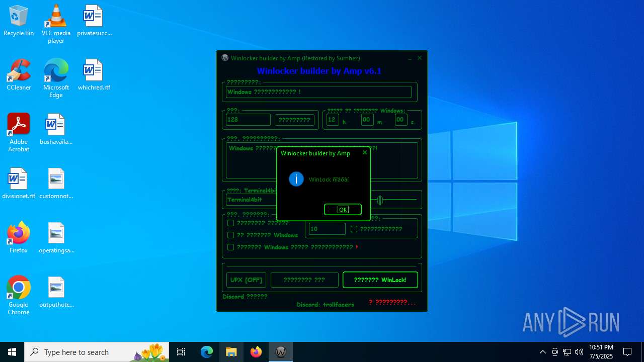Tick the checkbox ending with Windows
The width and height of the screenshot is (644, 362).
pos(230,235)
